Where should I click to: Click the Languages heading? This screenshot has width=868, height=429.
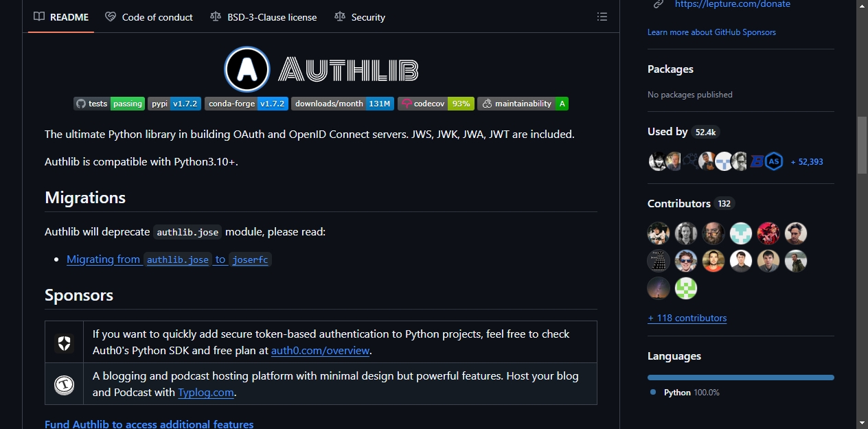tap(674, 356)
